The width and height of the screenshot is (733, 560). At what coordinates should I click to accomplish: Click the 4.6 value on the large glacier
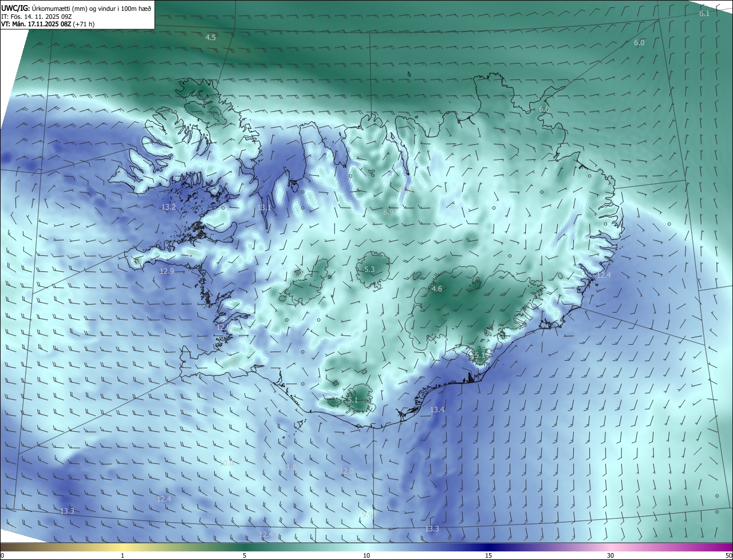pos(437,289)
